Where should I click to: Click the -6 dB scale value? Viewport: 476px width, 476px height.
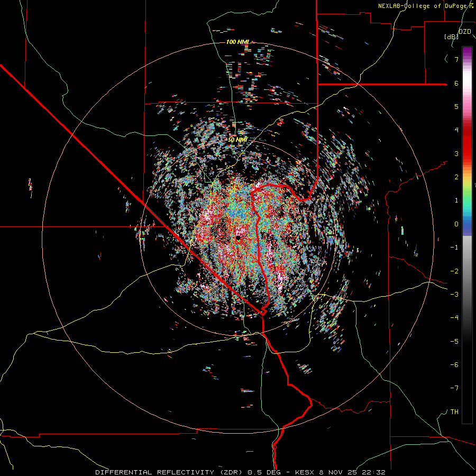[454, 365]
